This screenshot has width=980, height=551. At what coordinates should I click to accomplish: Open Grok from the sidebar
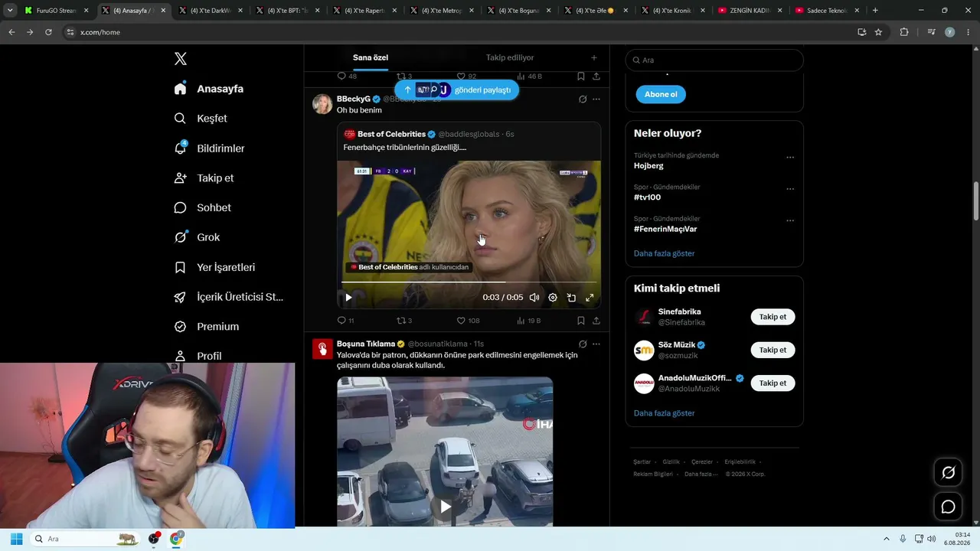197,237
